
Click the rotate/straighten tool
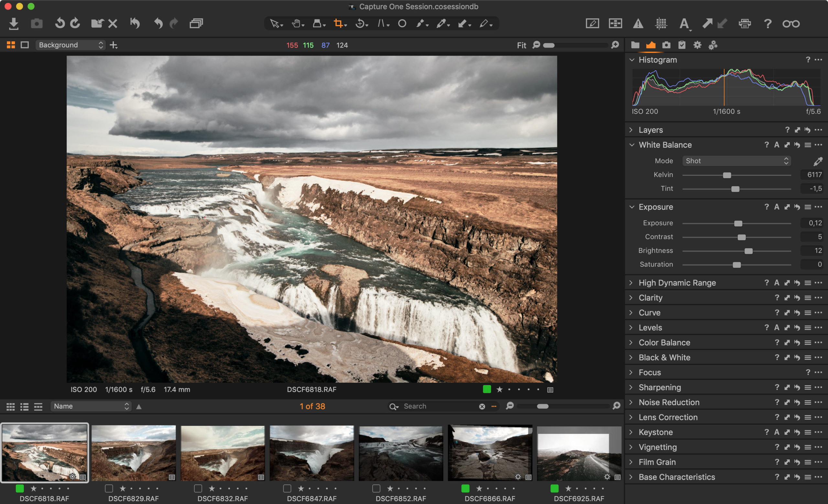tap(360, 24)
